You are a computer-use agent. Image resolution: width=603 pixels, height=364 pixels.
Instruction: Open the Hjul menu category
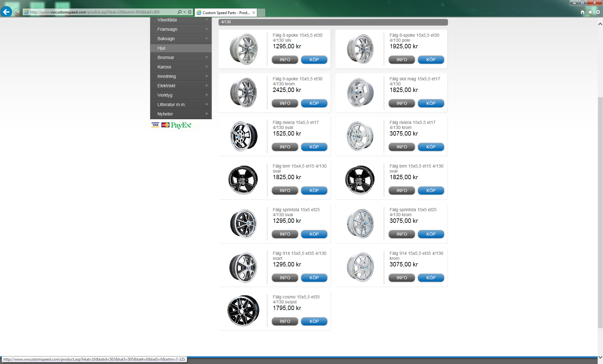pos(161,48)
